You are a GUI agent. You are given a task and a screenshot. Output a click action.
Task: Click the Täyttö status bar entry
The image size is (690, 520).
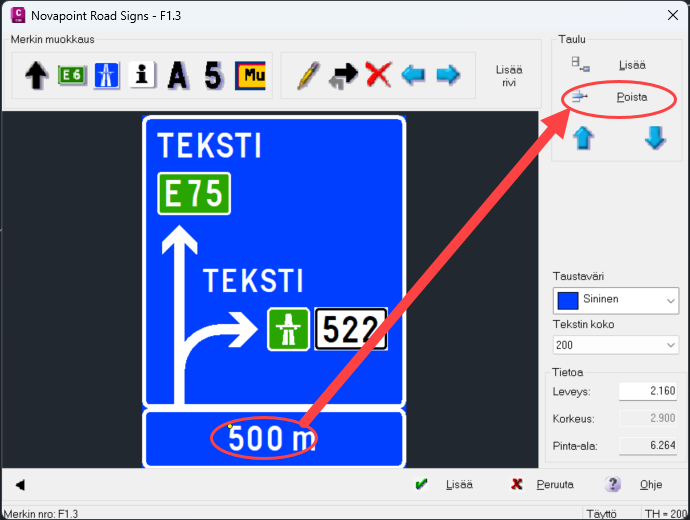click(x=601, y=514)
